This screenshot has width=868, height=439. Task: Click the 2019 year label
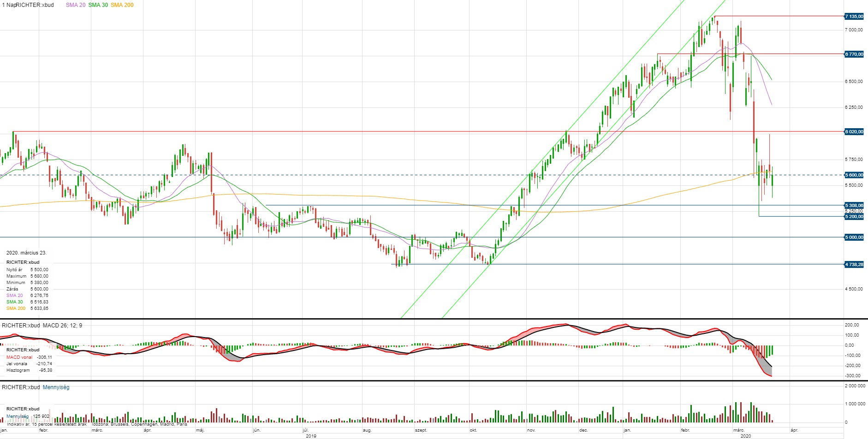click(311, 436)
